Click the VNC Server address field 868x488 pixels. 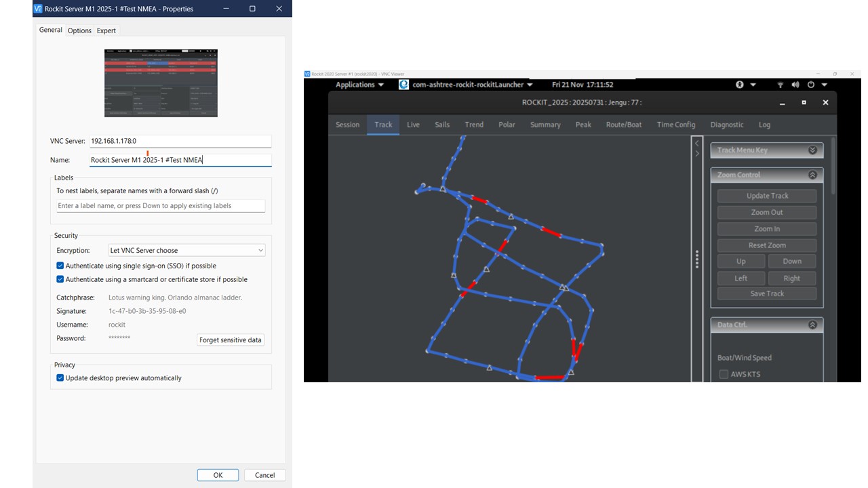[x=180, y=141]
